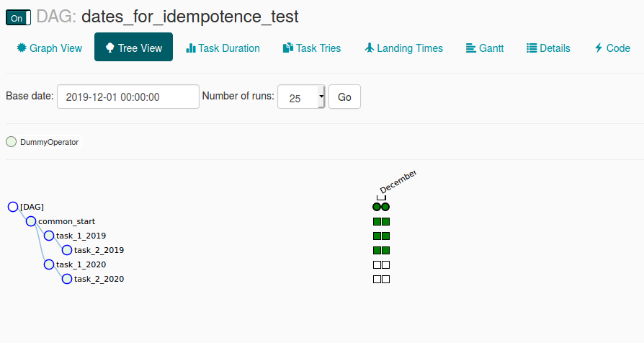Click the Gantt chart icon

[x=470, y=48]
